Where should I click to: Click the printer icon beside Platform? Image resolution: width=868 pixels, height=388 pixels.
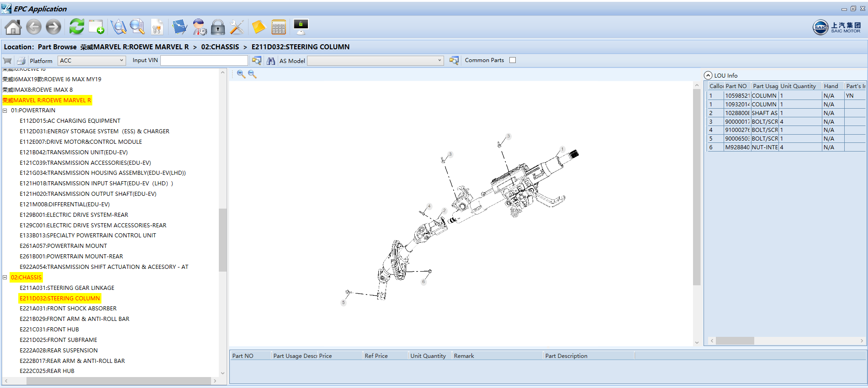(21, 61)
